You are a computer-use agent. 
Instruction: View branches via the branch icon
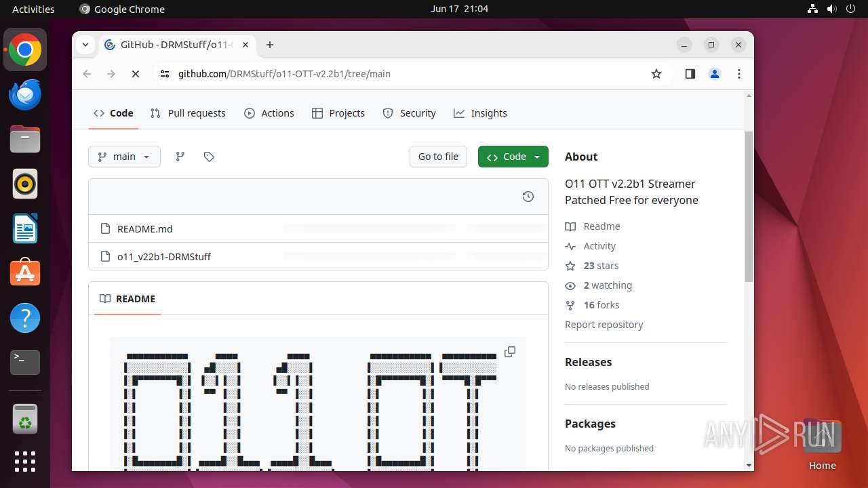(x=180, y=157)
